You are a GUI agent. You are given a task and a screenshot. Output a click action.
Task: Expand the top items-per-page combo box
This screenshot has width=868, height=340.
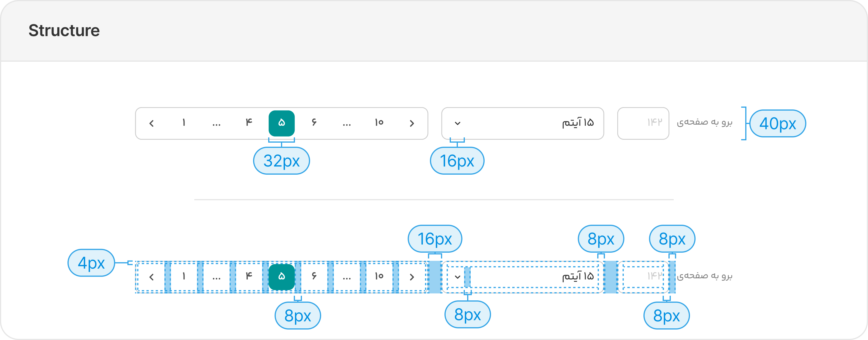point(523,123)
